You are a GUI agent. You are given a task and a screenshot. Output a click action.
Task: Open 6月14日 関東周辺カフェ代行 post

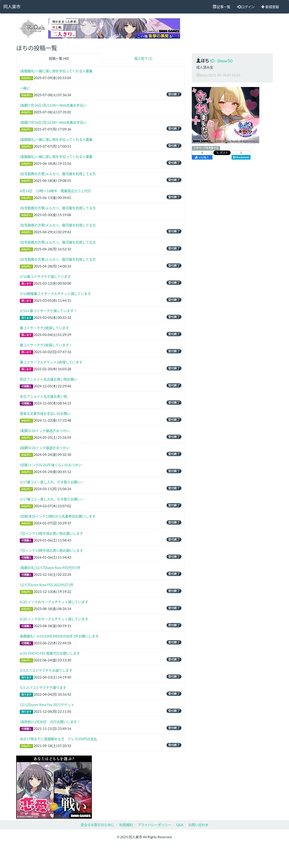coord(55,191)
